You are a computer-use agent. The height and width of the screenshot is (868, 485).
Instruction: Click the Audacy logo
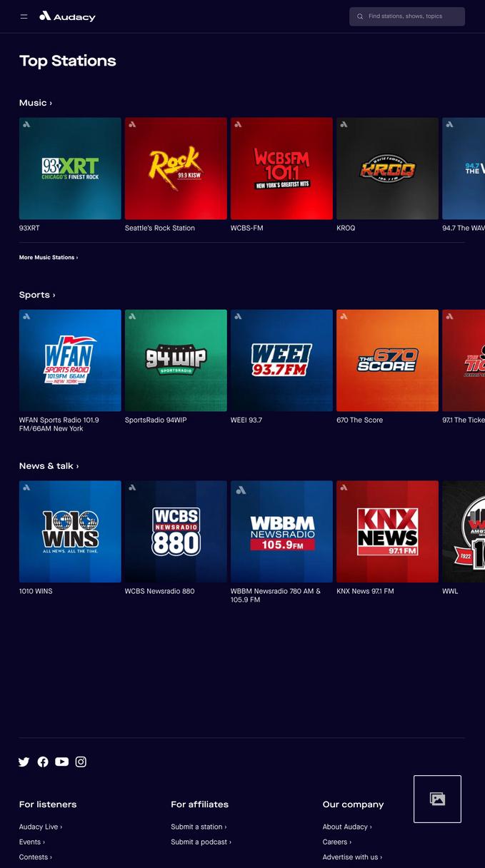click(67, 16)
